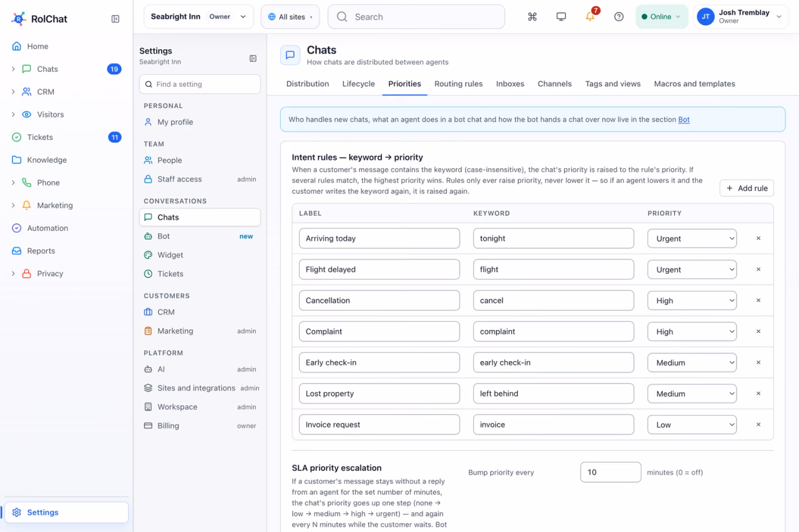This screenshot has height=532, width=799.
Task: Go to Home in sidebar
Action: click(66, 46)
